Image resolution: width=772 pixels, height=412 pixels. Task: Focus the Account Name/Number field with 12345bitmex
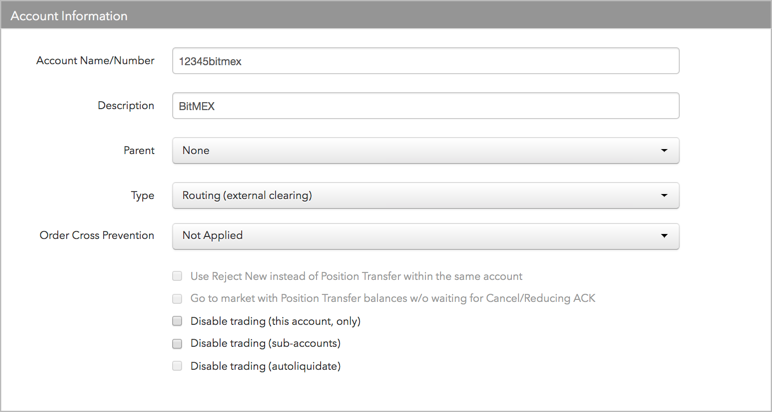pos(426,61)
